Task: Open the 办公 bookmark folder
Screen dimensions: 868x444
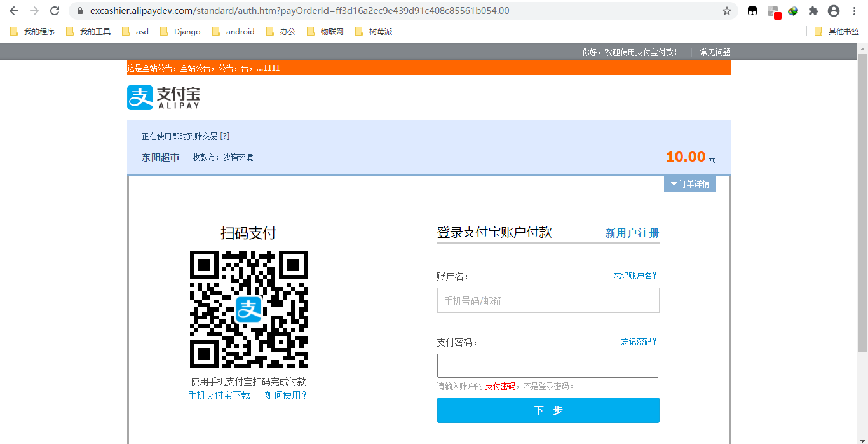Action: click(281, 31)
